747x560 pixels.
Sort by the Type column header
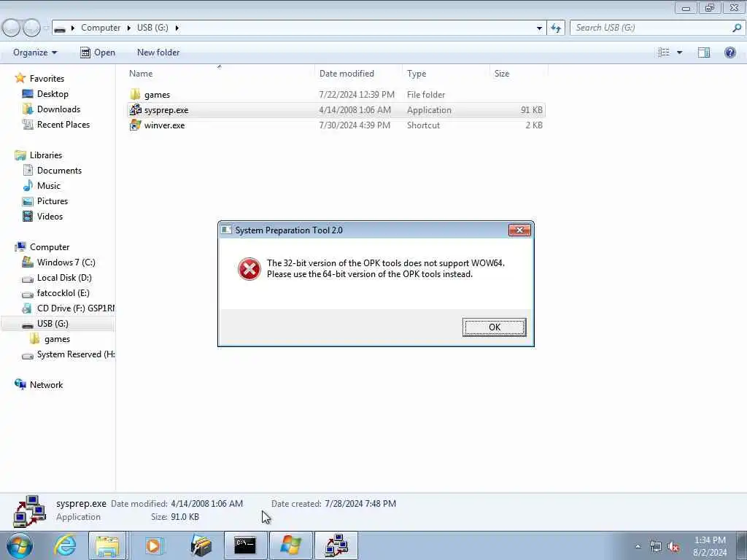417,74
